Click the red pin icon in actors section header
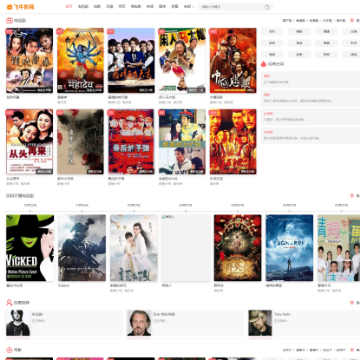This screenshot has width=360, height=360. (352, 303)
